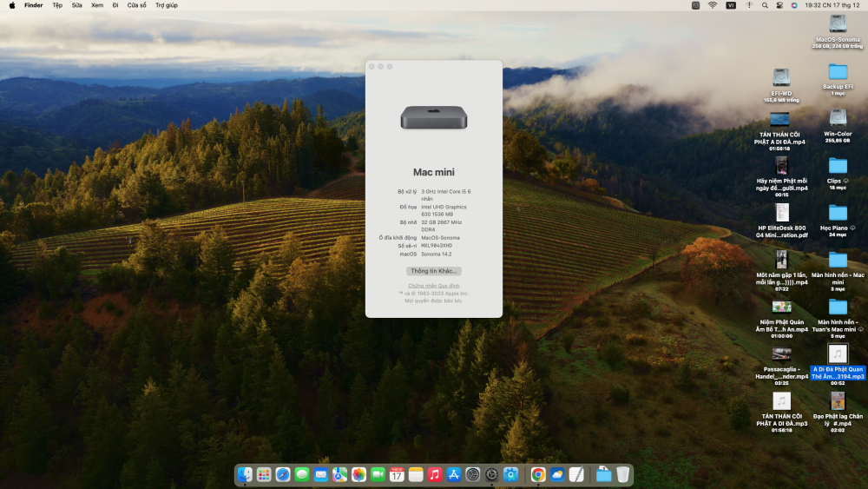The image size is (868, 489).
Task: Select Win-Color drive on desktop
Action: pyautogui.click(x=838, y=126)
